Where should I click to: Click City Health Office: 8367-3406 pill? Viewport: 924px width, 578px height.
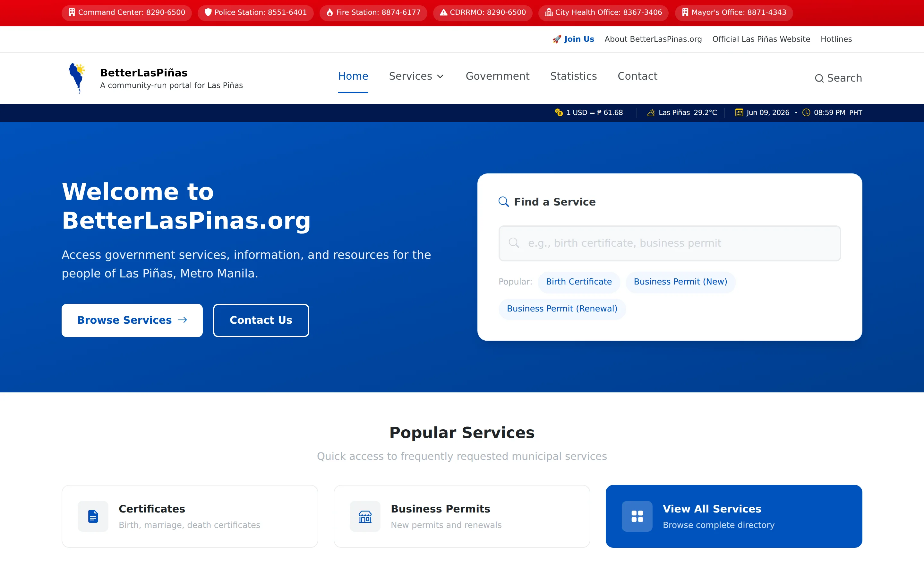coord(603,13)
